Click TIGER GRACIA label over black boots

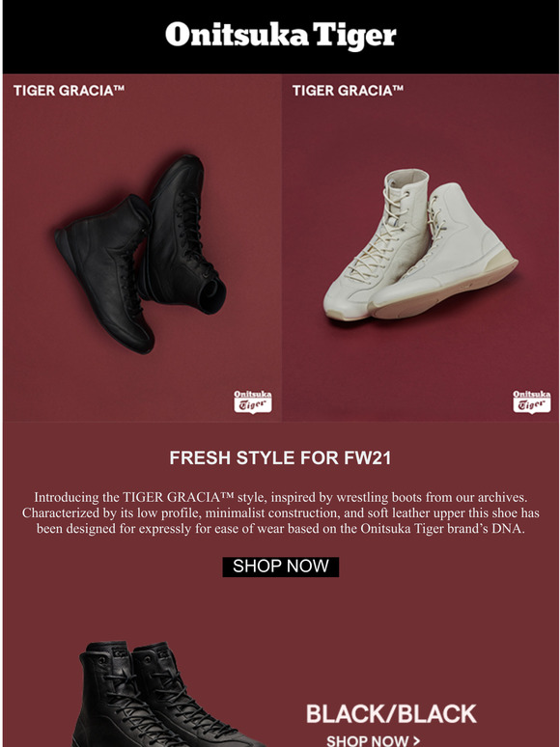click(70, 91)
